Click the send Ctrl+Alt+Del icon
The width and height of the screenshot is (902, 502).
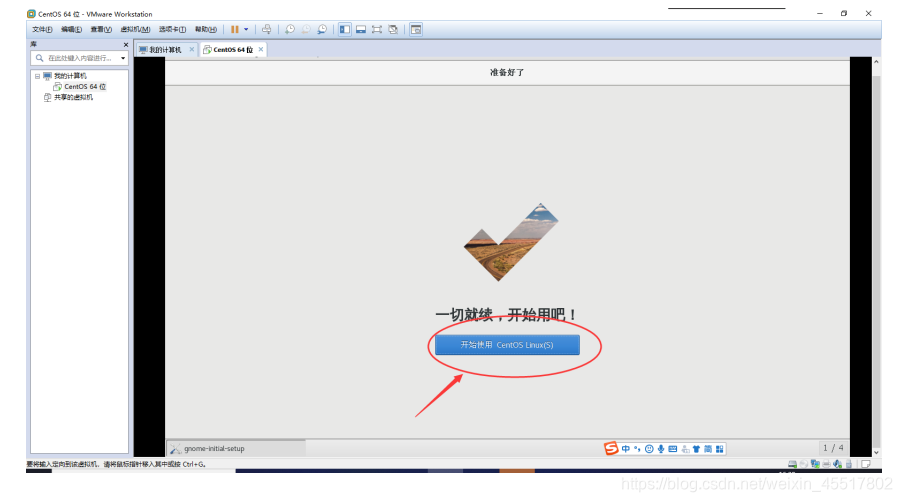pos(266,29)
